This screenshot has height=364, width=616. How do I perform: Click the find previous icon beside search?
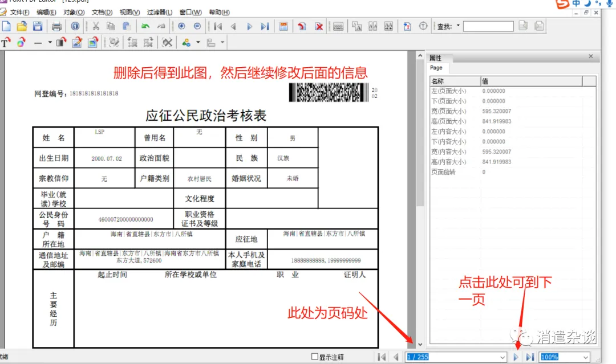coord(523,26)
